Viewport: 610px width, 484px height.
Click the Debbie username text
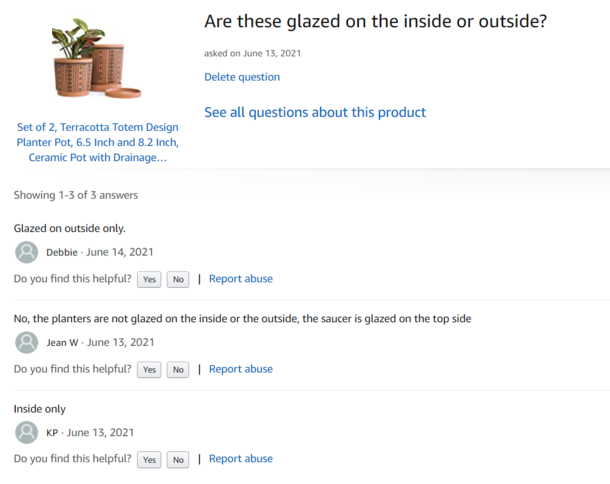(62, 253)
